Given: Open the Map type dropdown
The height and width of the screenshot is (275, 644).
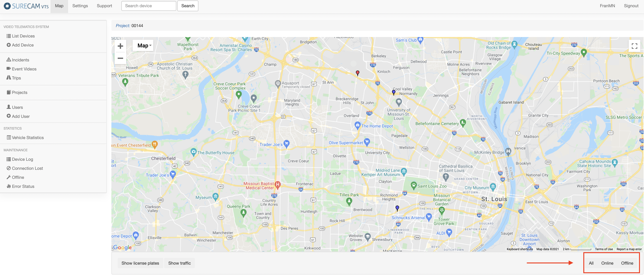Looking at the screenshot, I should 143,46.
